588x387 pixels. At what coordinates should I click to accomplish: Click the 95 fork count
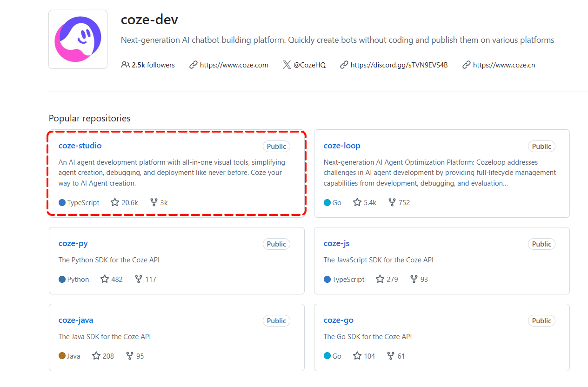[x=140, y=356]
